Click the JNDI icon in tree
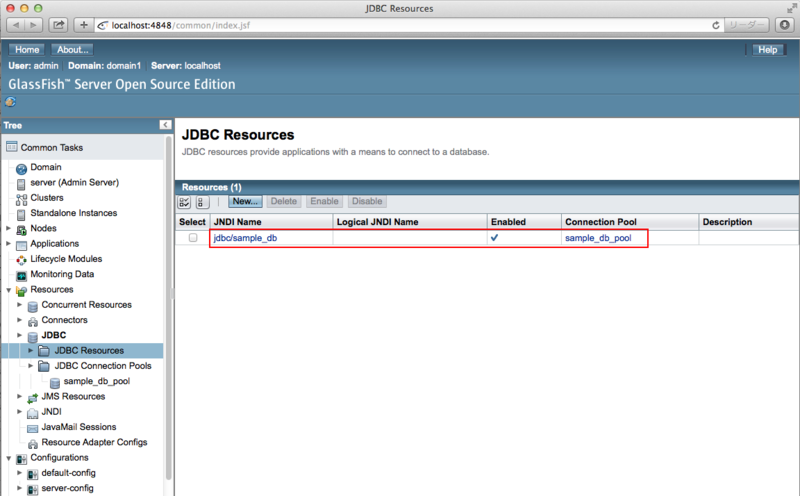This screenshot has height=496, width=800. pyautogui.click(x=32, y=413)
